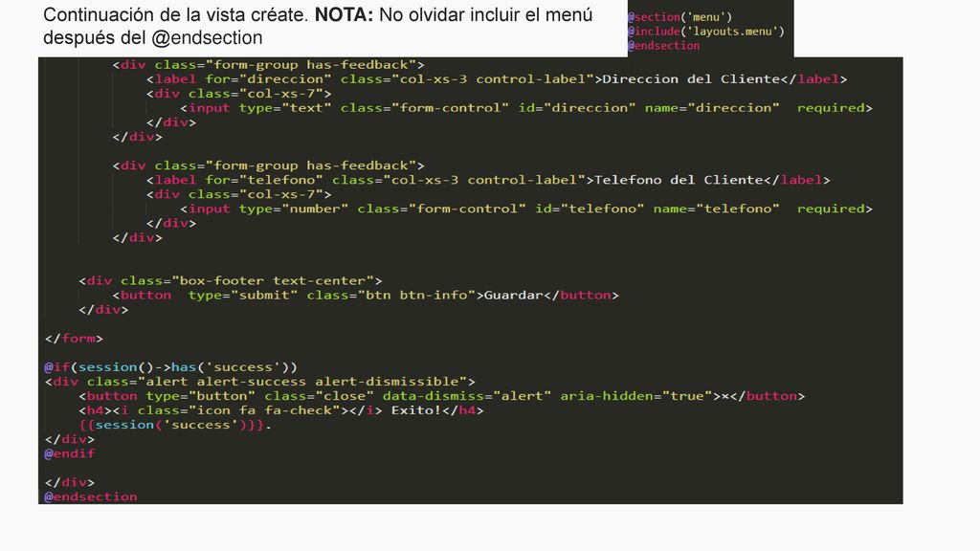Click label line with for="direccion"
The image size is (980, 551).
coord(497,79)
